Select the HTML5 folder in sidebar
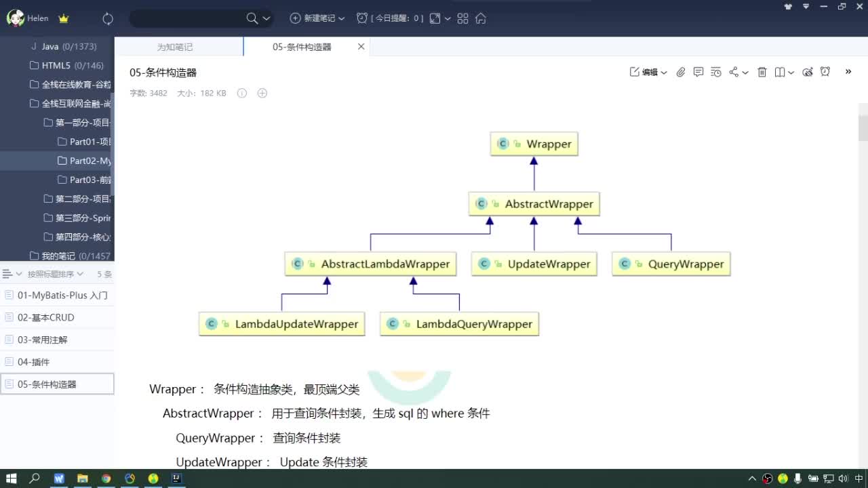The height and width of the screenshot is (488, 868). click(x=57, y=65)
